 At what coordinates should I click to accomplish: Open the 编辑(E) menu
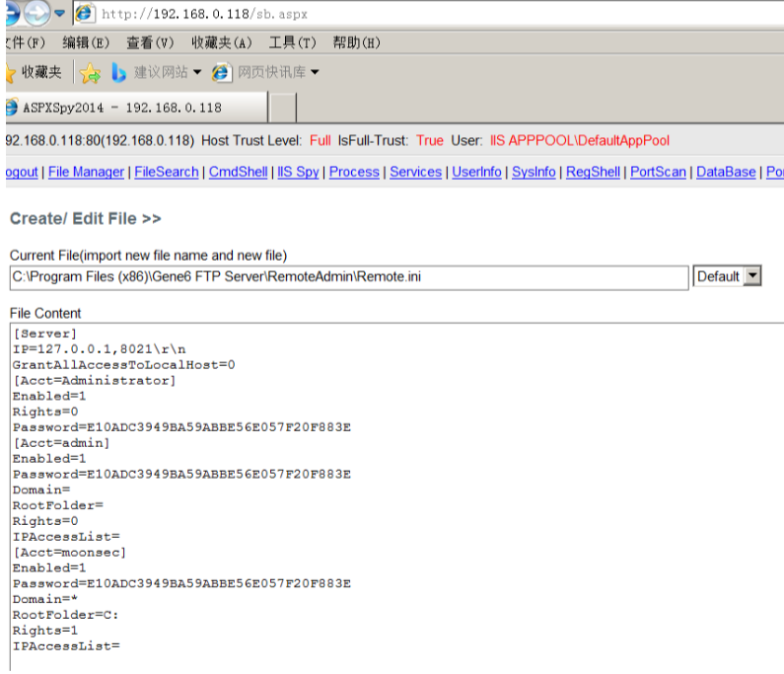[x=86, y=43]
